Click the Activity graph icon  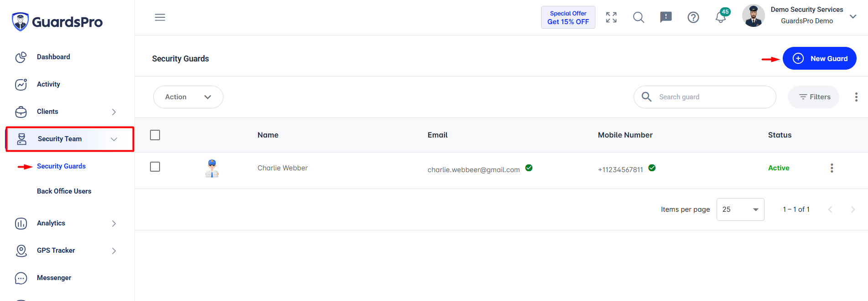pos(21,85)
